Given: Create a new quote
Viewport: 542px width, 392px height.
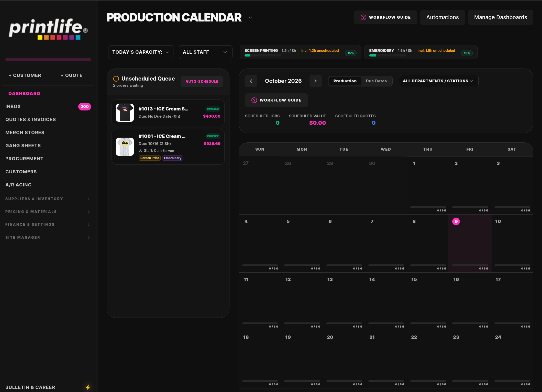Looking at the screenshot, I should pyautogui.click(x=71, y=75).
